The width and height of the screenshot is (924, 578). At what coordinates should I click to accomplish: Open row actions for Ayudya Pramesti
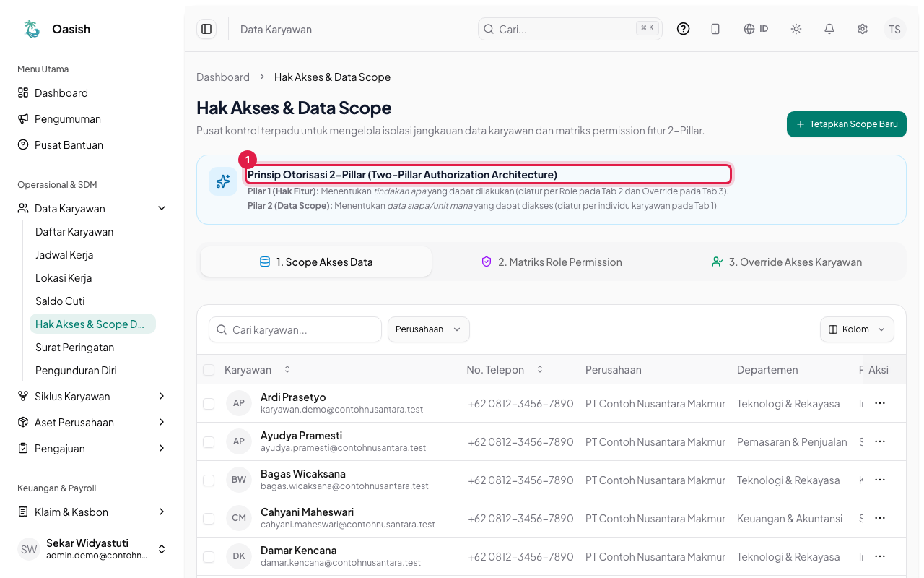tap(879, 441)
